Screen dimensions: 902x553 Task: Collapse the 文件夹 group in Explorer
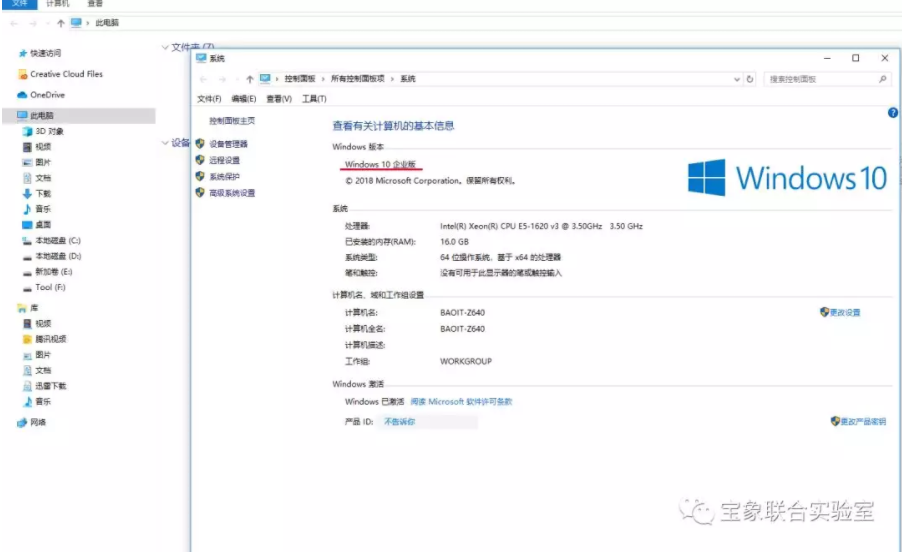tap(165, 47)
